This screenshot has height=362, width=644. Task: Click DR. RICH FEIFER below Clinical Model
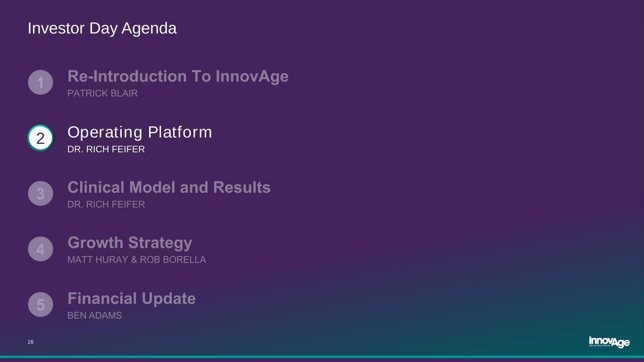106,205
